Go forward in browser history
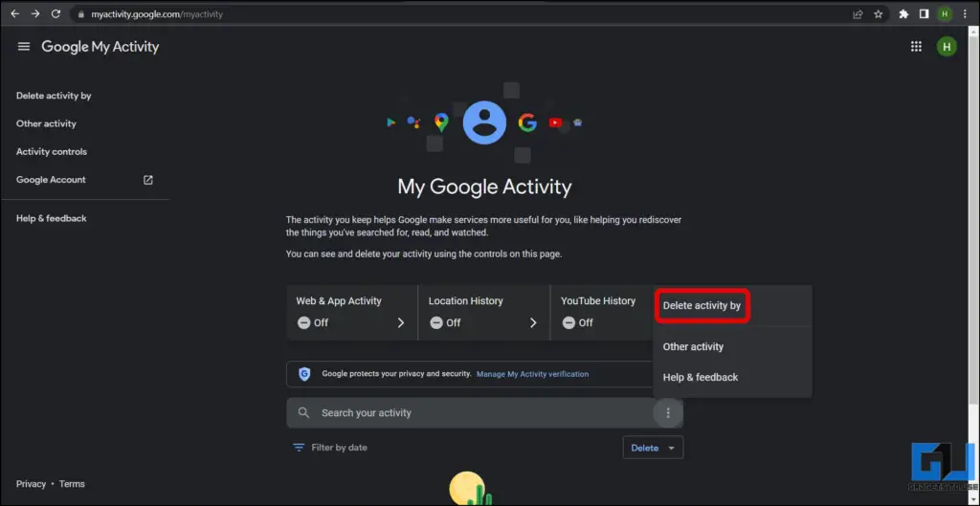980x506 pixels. (35, 13)
